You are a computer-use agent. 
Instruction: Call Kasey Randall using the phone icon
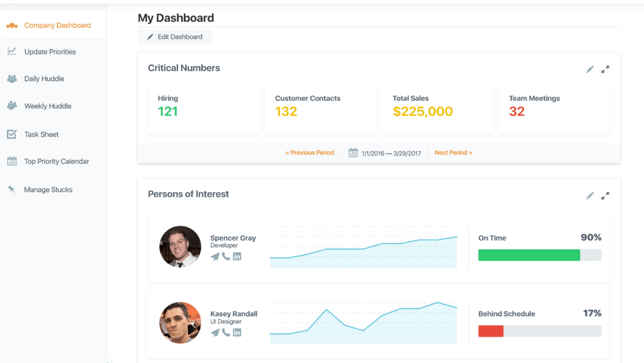(x=226, y=332)
